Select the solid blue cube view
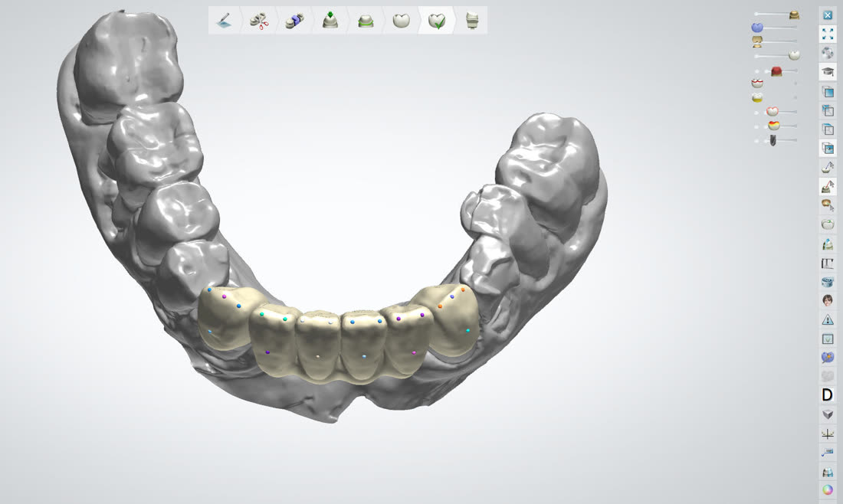The width and height of the screenshot is (843, 504). [828, 92]
